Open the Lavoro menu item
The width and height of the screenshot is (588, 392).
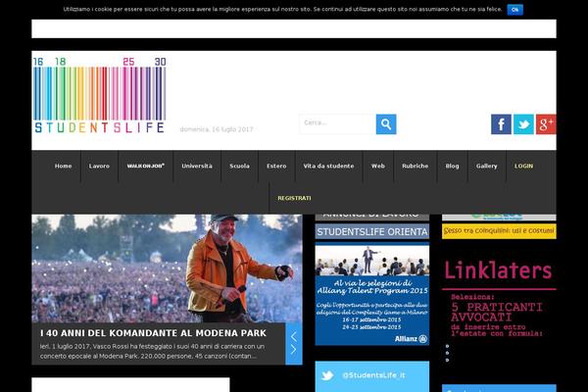click(x=99, y=166)
